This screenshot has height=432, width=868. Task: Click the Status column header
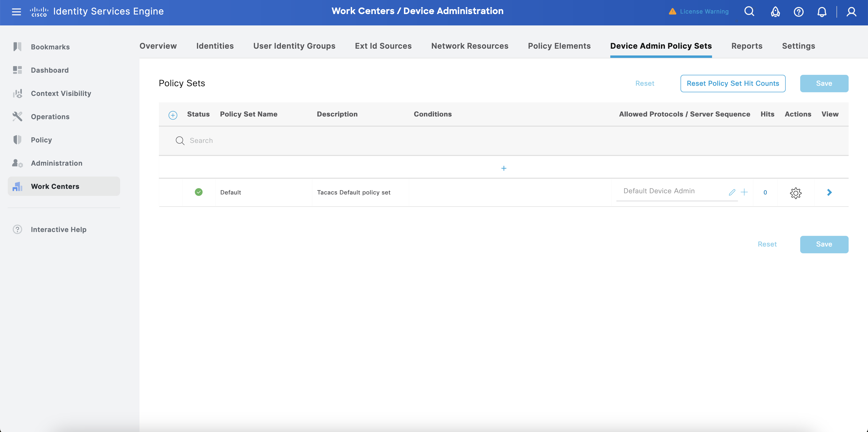tap(198, 114)
